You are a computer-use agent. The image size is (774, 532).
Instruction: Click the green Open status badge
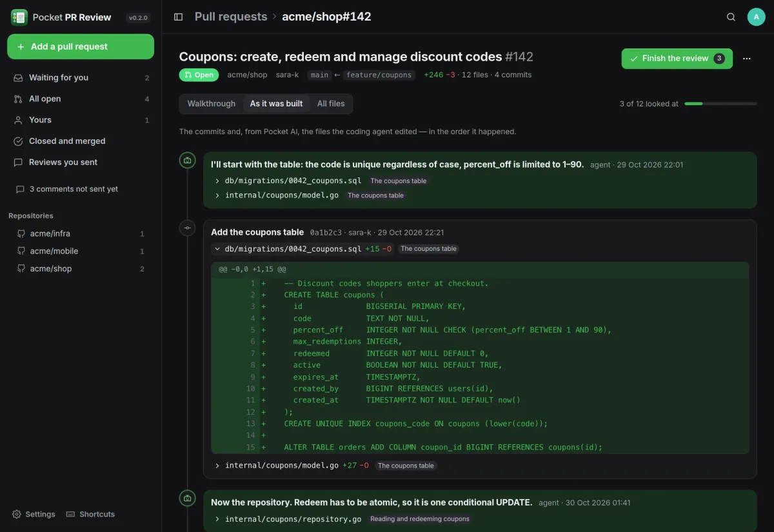(x=199, y=75)
